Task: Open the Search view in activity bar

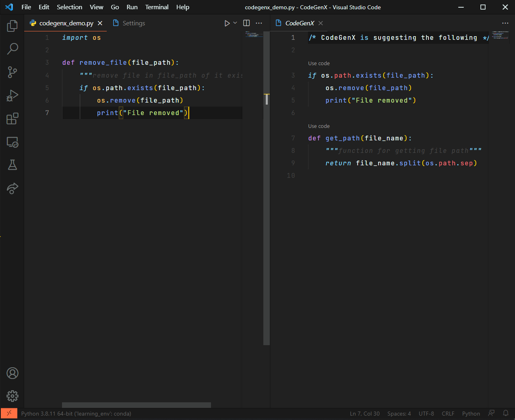Action: 12,49
